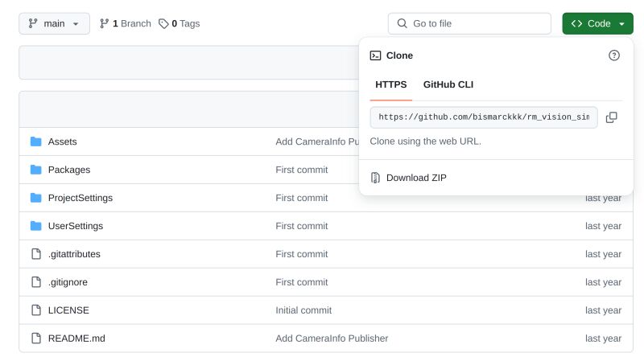The height and width of the screenshot is (361, 644).
Task: Open the main branch dropdown
Action: tap(54, 23)
